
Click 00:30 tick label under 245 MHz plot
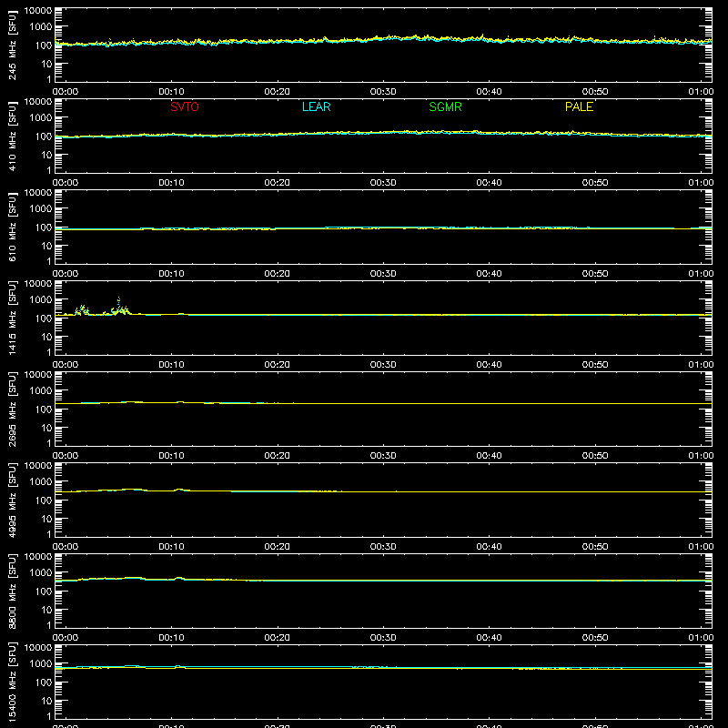383,92
